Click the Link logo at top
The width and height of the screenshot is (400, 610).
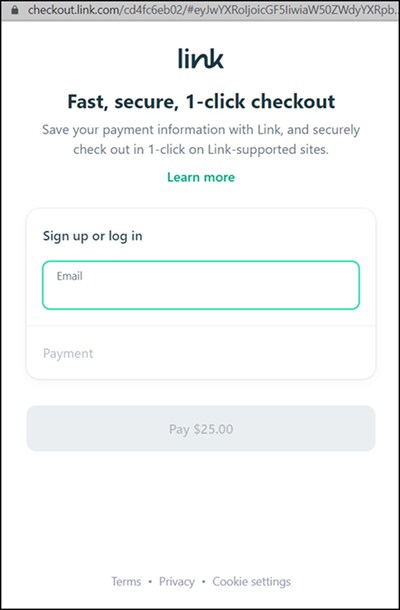coord(201,59)
